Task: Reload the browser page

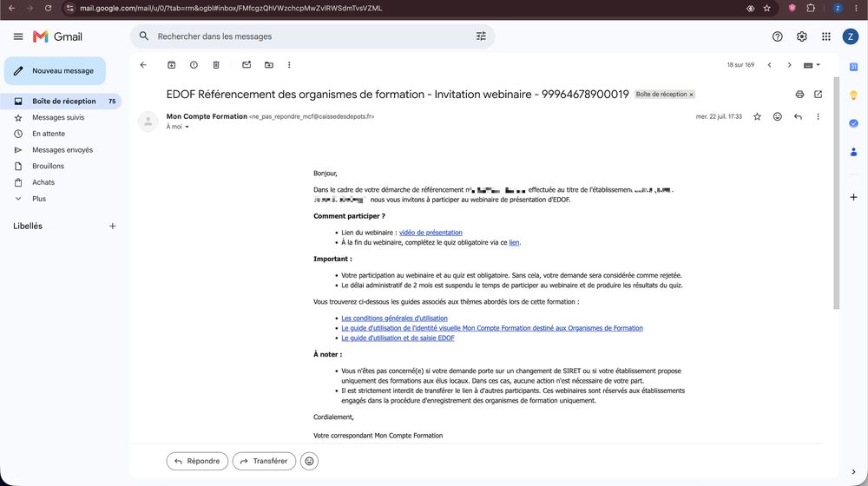Action: (x=48, y=9)
